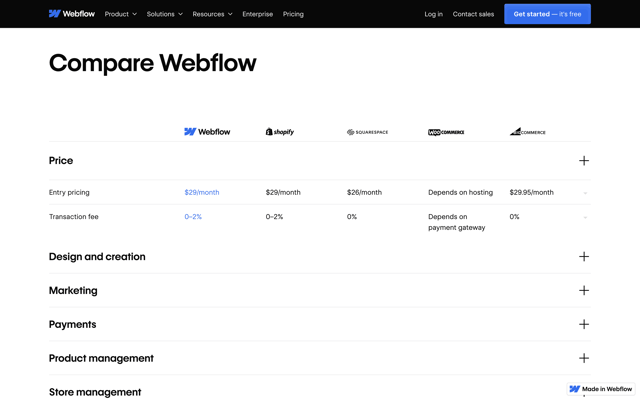Click Get started — it's free button

(x=547, y=14)
